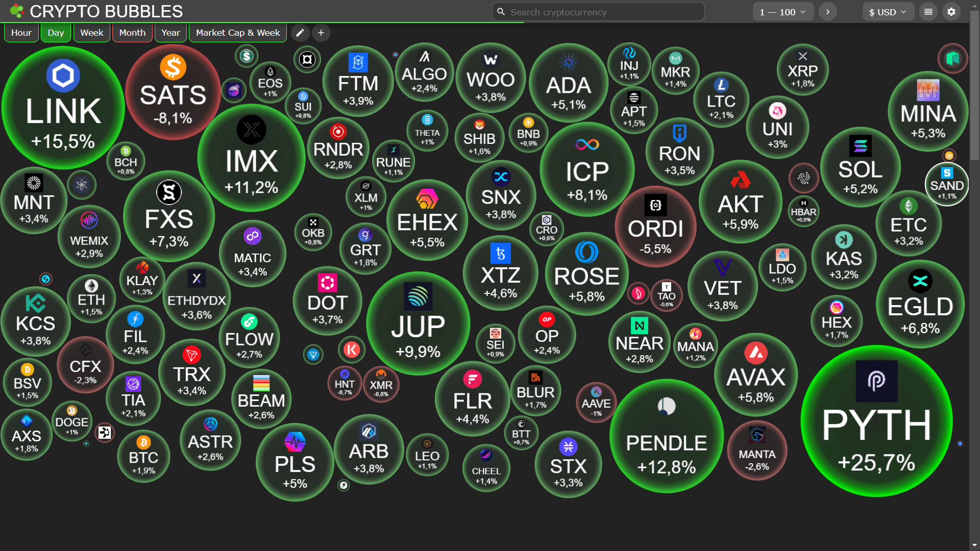Screen dimensions: 980x551
Task: Switch to the Hour tab
Action: pyautogui.click(x=21, y=33)
